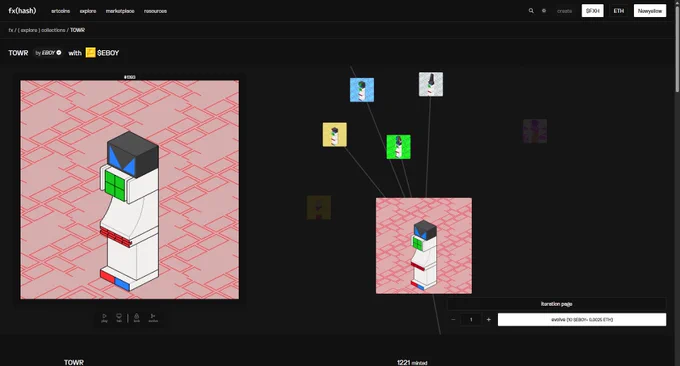680x366 pixels.
Task: Click the quantity input field showing 1
Action: click(x=471, y=320)
